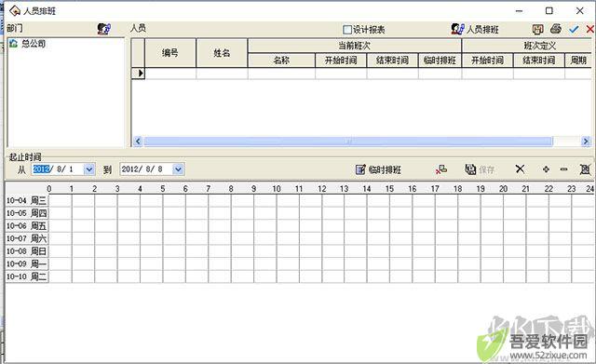The height and width of the screenshot is (364, 596).
Task: Click the minus remove icon
Action: 563,169
